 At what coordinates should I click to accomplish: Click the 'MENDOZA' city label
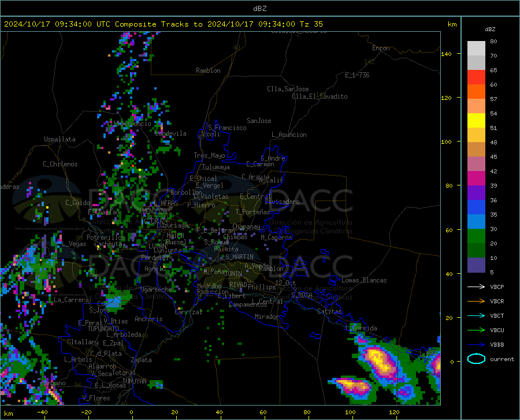tap(154, 211)
